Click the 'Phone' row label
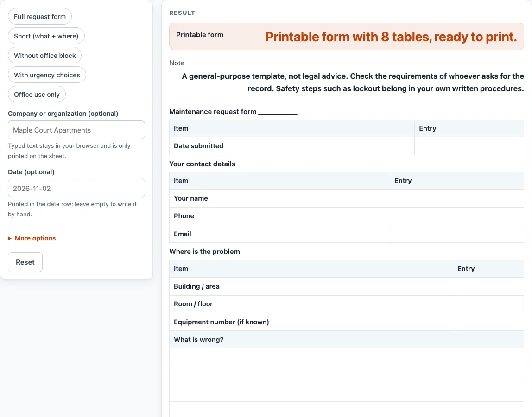 pyautogui.click(x=184, y=216)
